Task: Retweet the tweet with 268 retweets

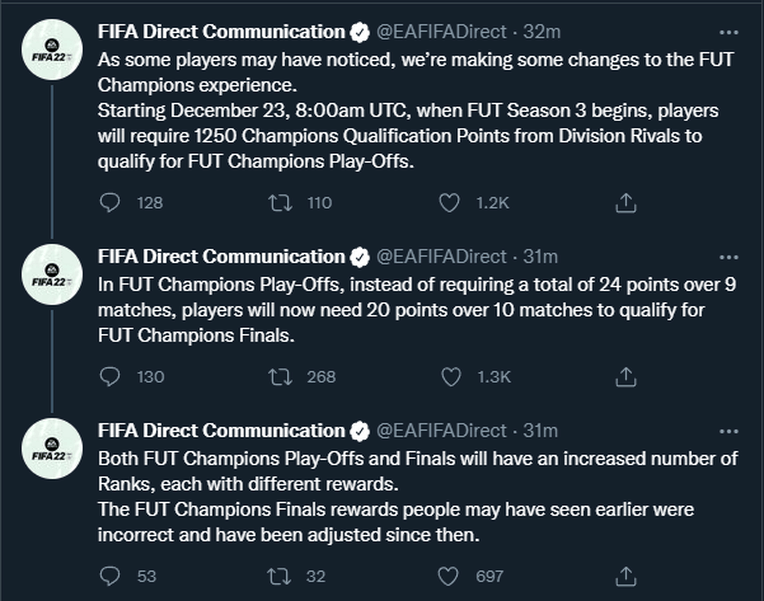Action: coord(282,377)
